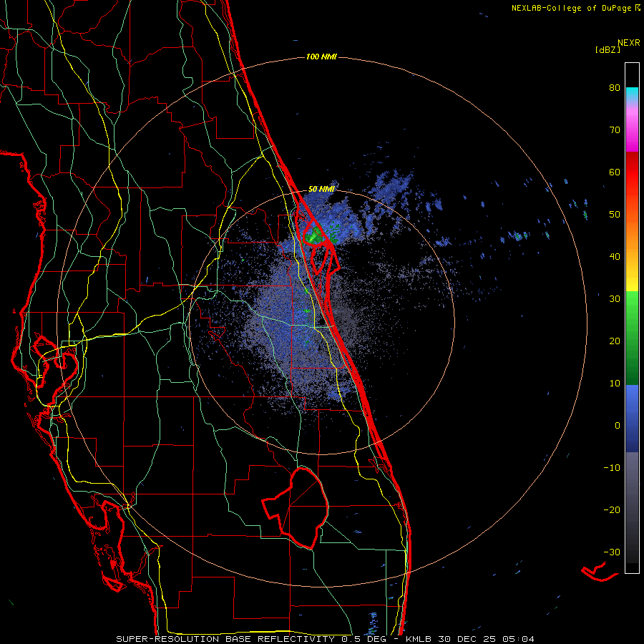The height and width of the screenshot is (644, 644).
Task: Click the -30 dBZ scale value
Action: (612, 552)
